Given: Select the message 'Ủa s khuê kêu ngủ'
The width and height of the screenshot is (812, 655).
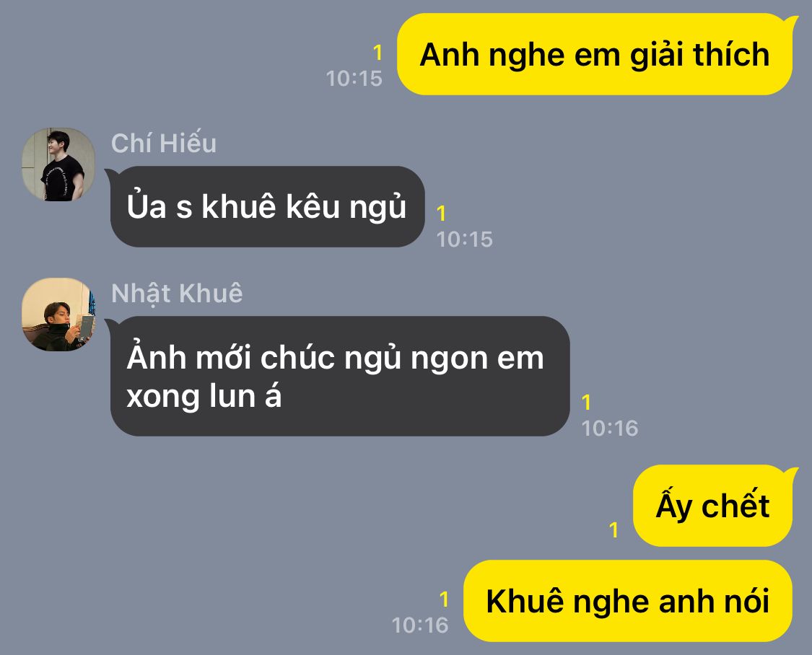Looking at the screenshot, I should pos(267,206).
